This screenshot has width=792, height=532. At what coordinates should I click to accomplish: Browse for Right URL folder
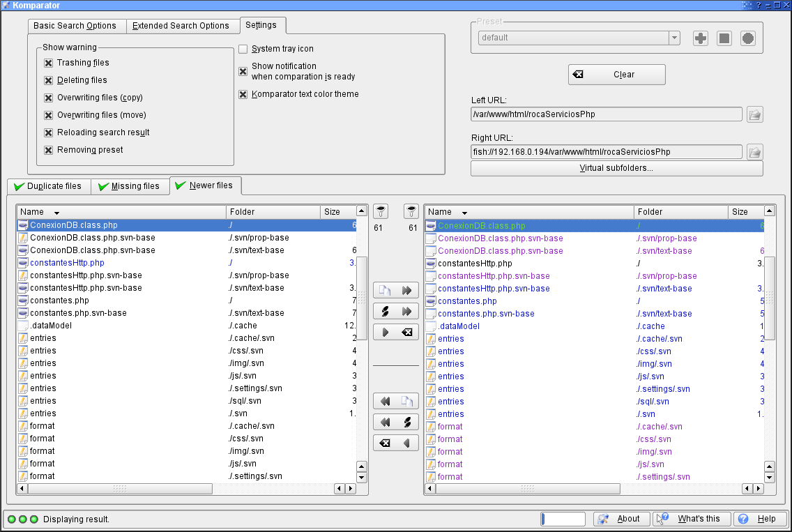(x=754, y=152)
